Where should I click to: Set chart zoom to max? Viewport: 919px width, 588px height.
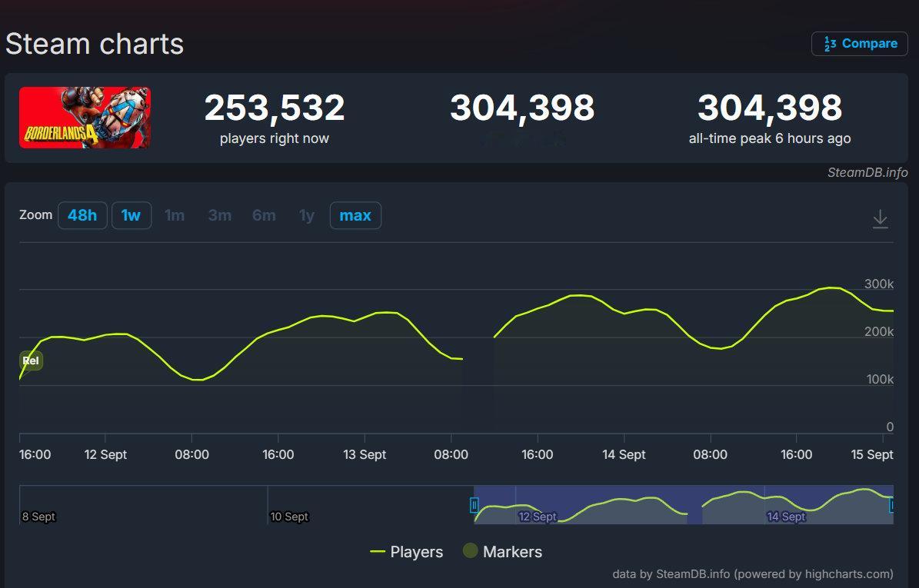[355, 215]
